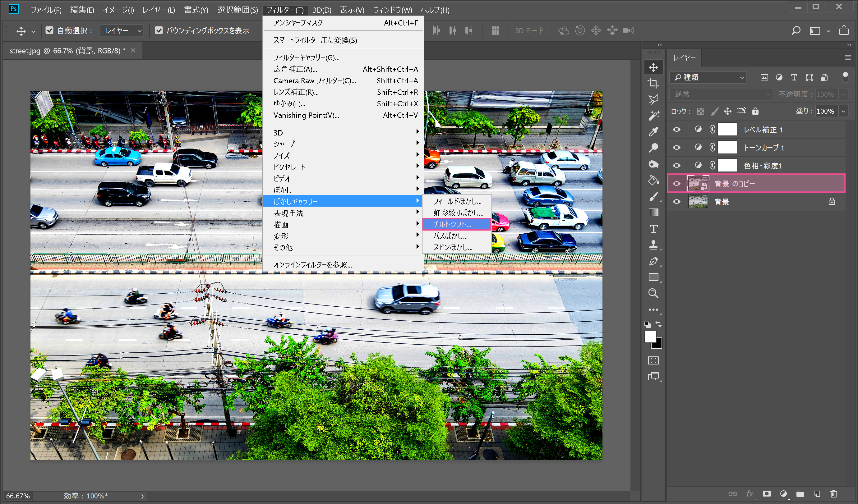
Task: Select the Magic Wand tool
Action: pos(653,116)
